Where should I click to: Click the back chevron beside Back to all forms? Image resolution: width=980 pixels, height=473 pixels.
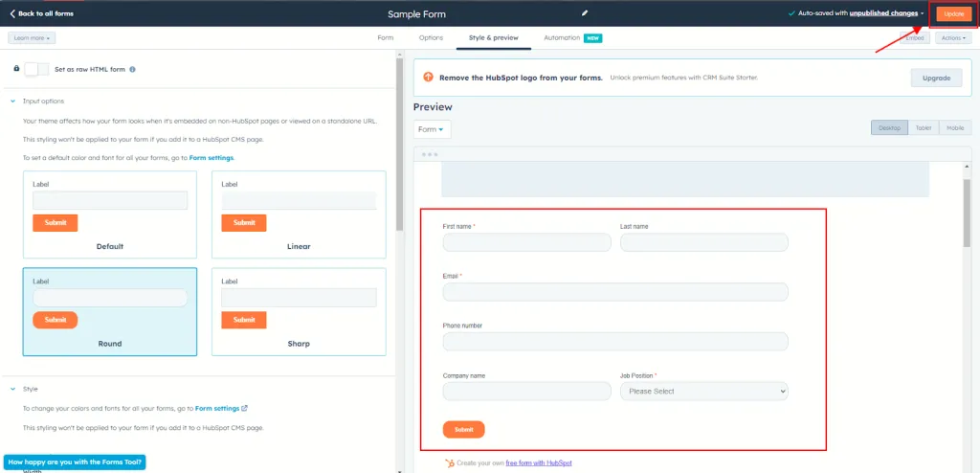click(11, 13)
